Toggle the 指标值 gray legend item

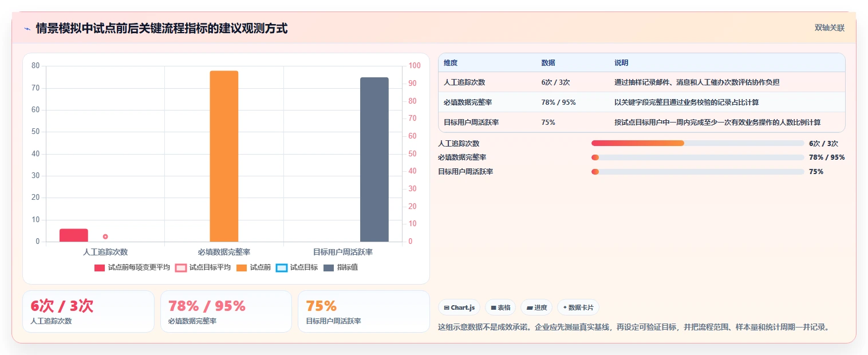coord(341,267)
